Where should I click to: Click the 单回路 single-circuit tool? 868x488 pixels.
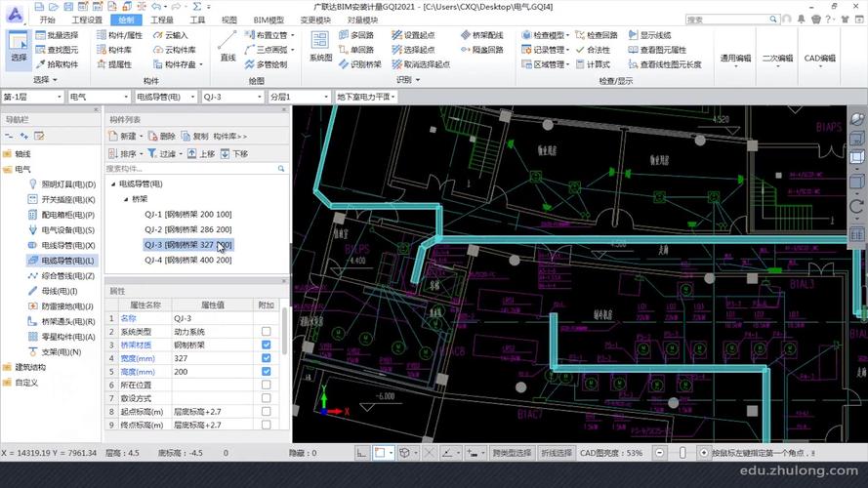pyautogui.click(x=356, y=50)
